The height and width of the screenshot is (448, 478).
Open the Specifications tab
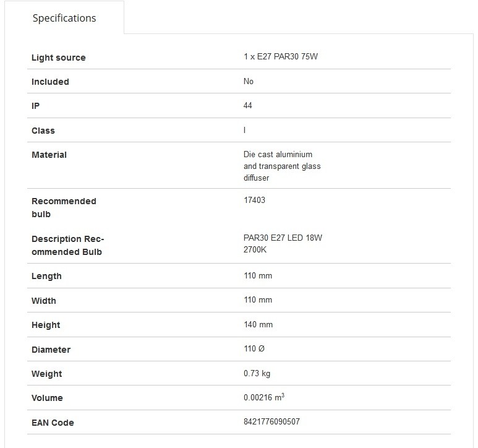point(64,18)
